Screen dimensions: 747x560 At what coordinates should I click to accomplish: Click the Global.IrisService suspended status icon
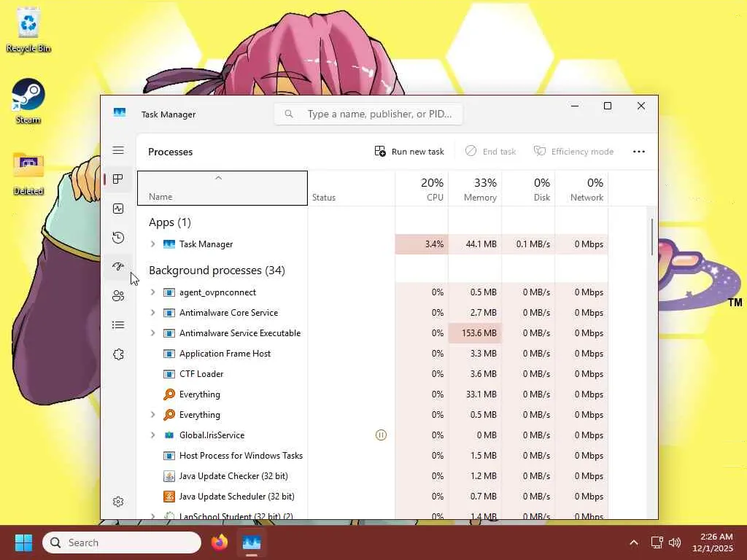381,435
